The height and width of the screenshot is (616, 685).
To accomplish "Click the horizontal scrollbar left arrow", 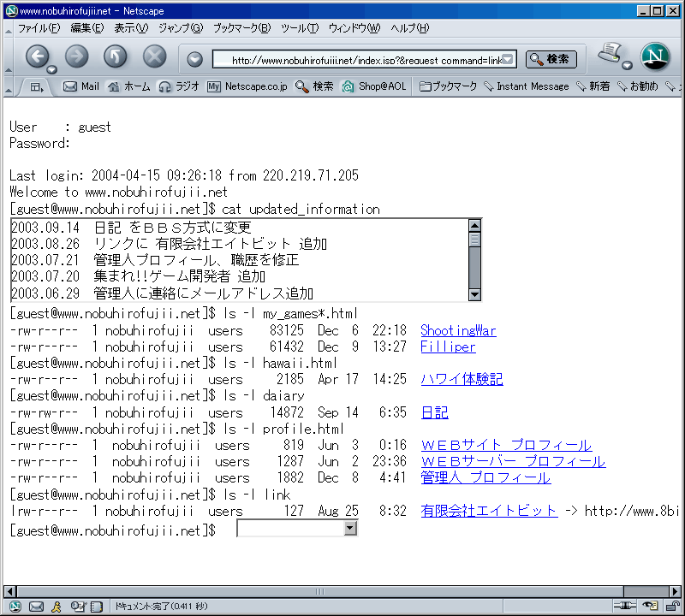I will point(9,591).
